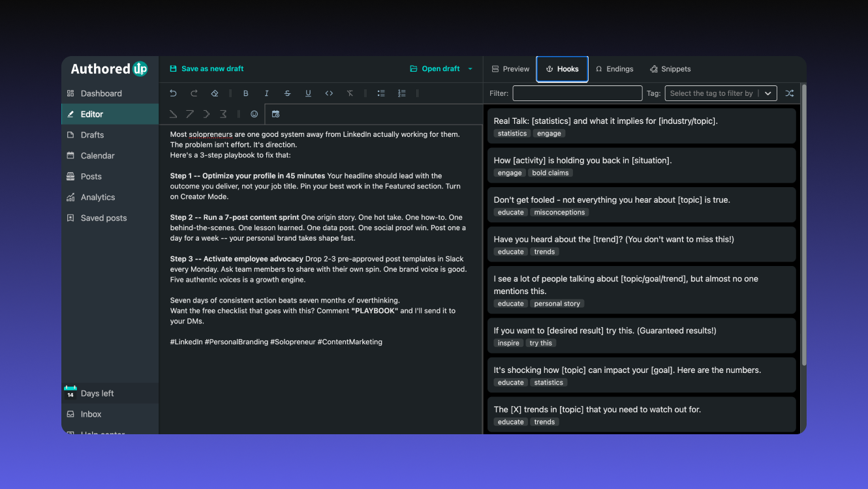Click the 'Step 1 -- Optimize your profile' heading
The width and height of the screenshot is (868, 489).
(x=247, y=176)
